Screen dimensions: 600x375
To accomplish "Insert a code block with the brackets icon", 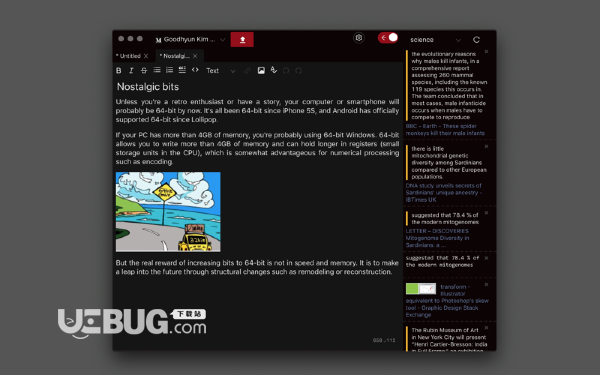I will click(195, 70).
